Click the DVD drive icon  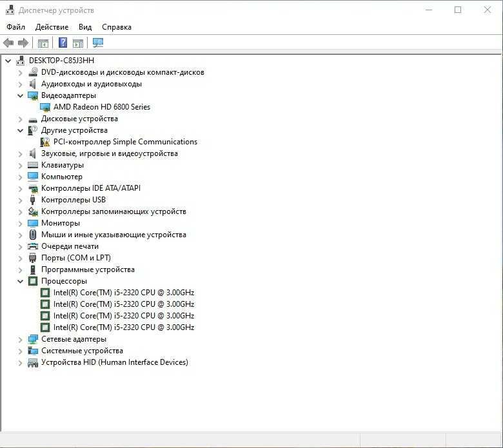[x=33, y=72]
